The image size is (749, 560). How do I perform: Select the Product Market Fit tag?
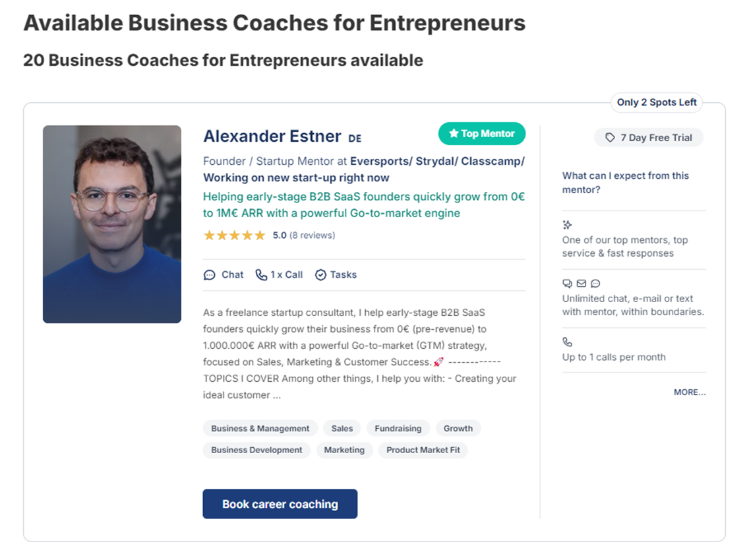coord(423,450)
